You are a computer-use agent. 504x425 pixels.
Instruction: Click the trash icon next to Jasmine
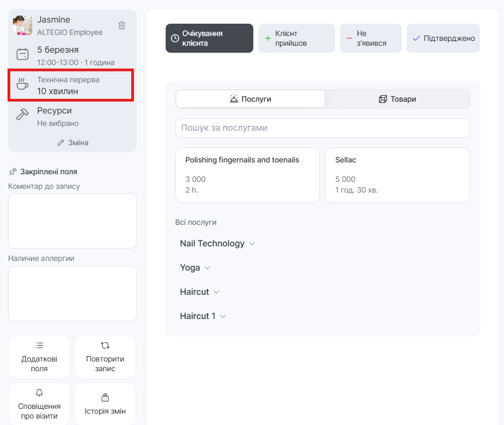click(122, 25)
